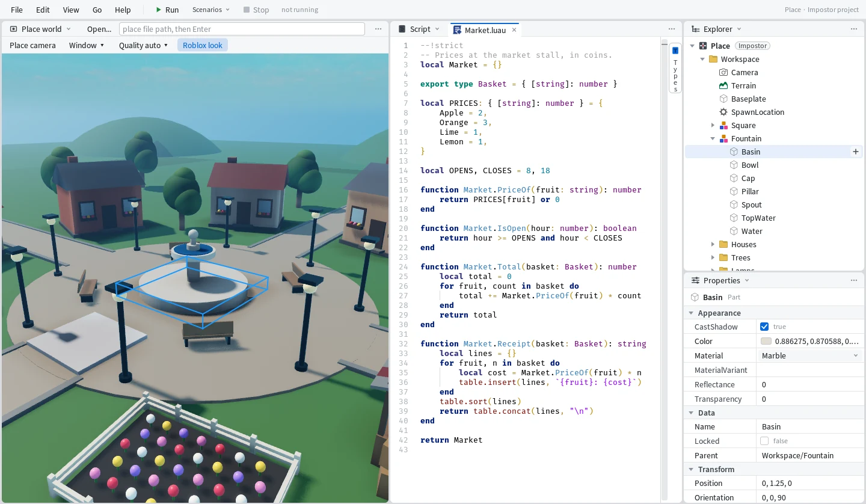Screen dimensions: 866x504
Task: Toggle the Locked checkbox
Action: (764, 441)
